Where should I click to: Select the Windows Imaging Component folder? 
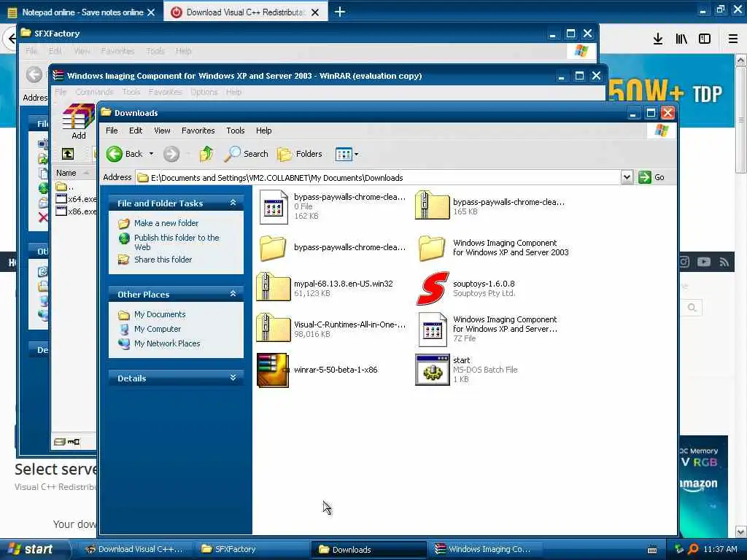432,248
